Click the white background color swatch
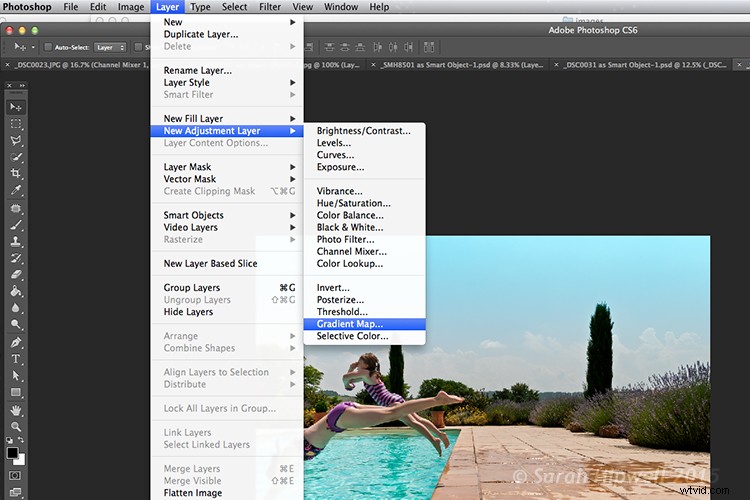The width and height of the screenshot is (750, 500). [21, 461]
